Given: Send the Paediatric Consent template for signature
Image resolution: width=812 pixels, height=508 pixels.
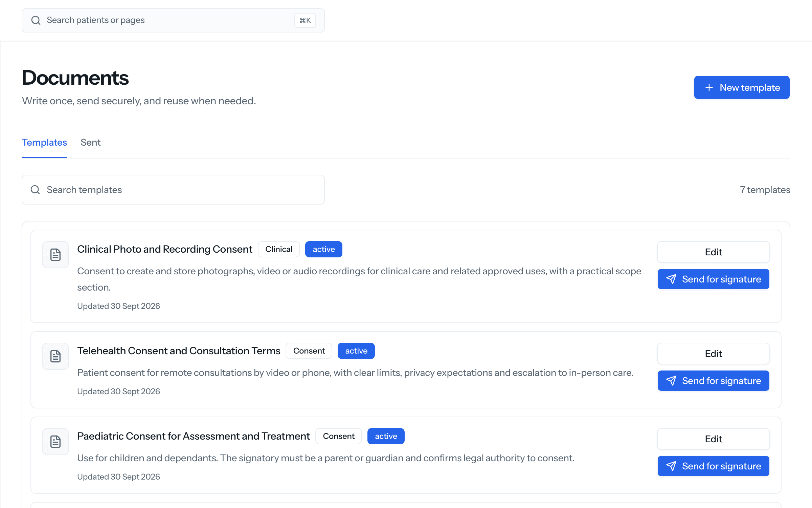Looking at the screenshot, I should [713, 466].
